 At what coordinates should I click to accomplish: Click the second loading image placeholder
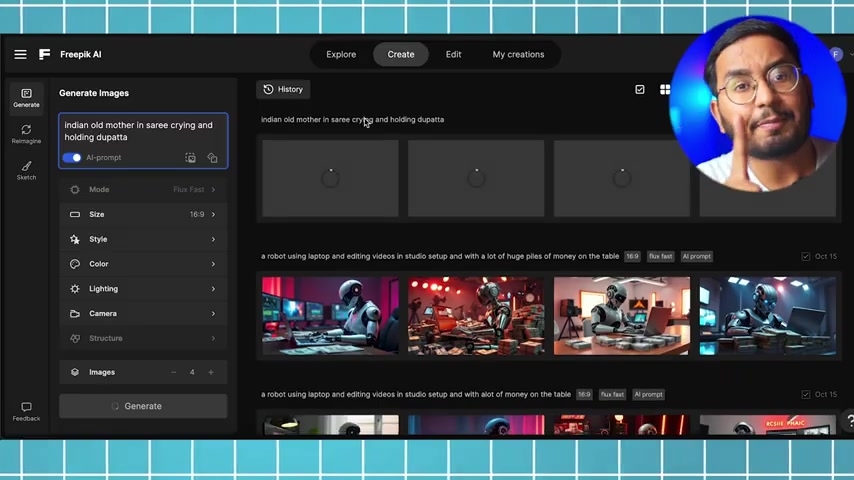tap(476, 178)
